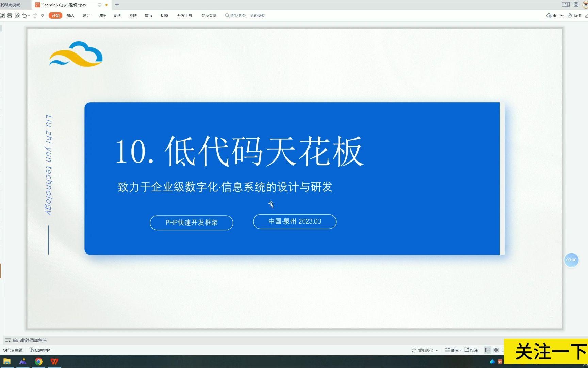Click the 缺失字体 missing fonts indicator
The width and height of the screenshot is (588, 368).
coord(40,350)
